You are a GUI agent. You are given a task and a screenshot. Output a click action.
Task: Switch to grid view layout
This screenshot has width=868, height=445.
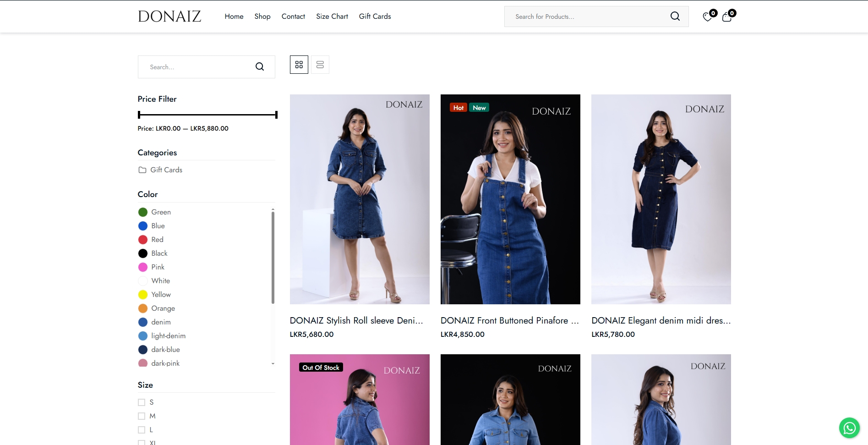[299, 65]
